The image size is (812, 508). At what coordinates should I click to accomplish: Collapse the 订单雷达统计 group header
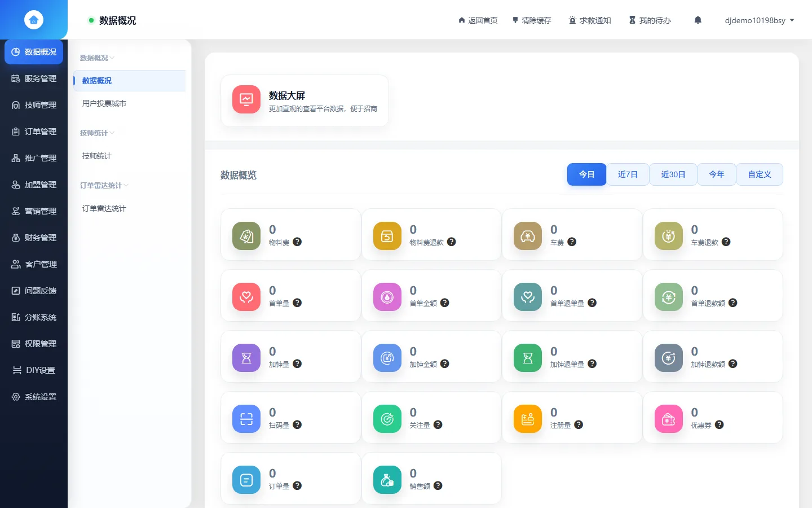tap(104, 186)
